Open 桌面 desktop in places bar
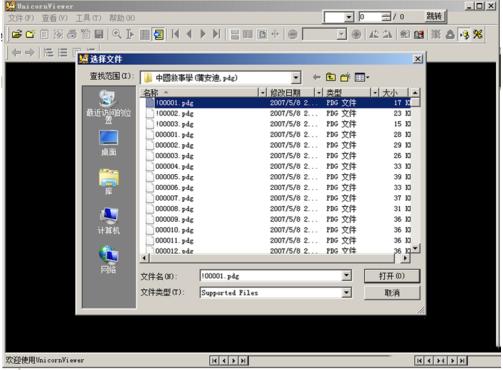 pyautogui.click(x=108, y=143)
